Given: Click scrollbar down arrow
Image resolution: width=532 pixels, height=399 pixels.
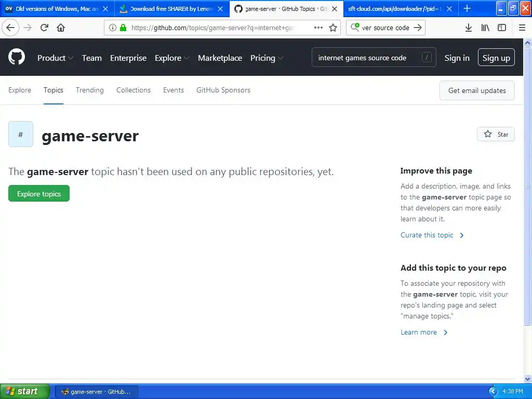Looking at the screenshot, I should coord(527,379).
